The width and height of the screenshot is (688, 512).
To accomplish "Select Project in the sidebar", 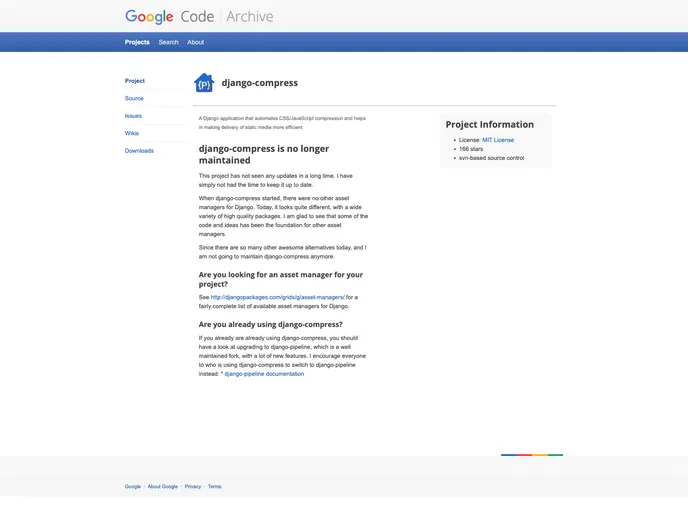I will pyautogui.click(x=135, y=81).
